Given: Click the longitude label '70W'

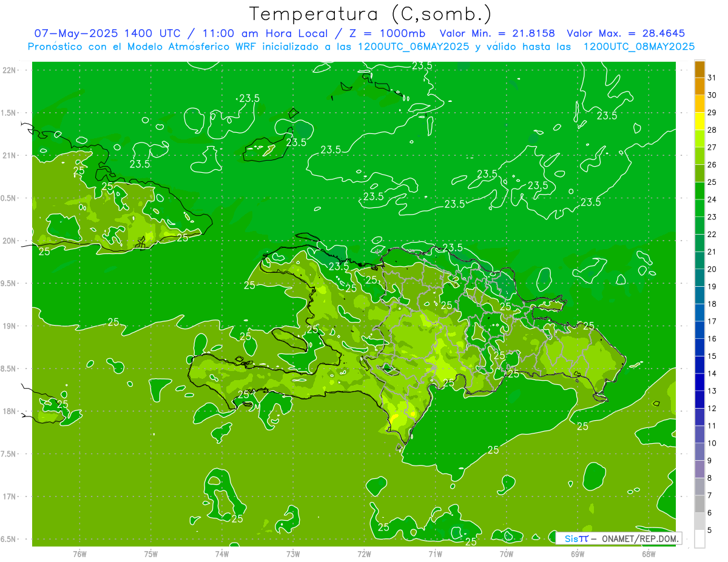Looking at the screenshot, I should pyautogui.click(x=506, y=554).
